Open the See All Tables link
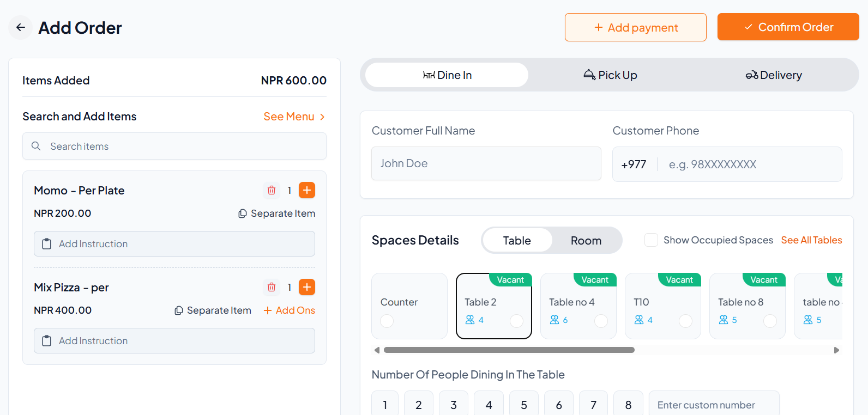This screenshot has width=868, height=415. [811, 240]
